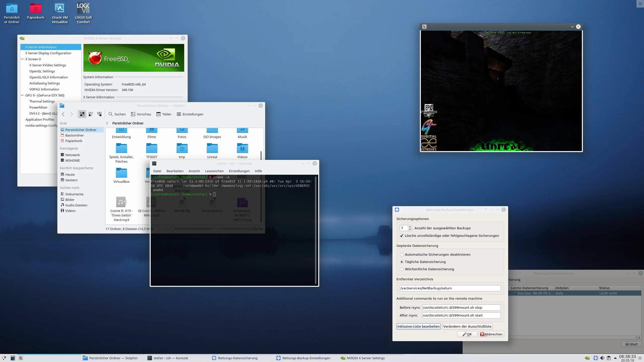Screen dimensions: 644x362
Task: Open Hilfe menu in Konsole
Action: (x=258, y=171)
